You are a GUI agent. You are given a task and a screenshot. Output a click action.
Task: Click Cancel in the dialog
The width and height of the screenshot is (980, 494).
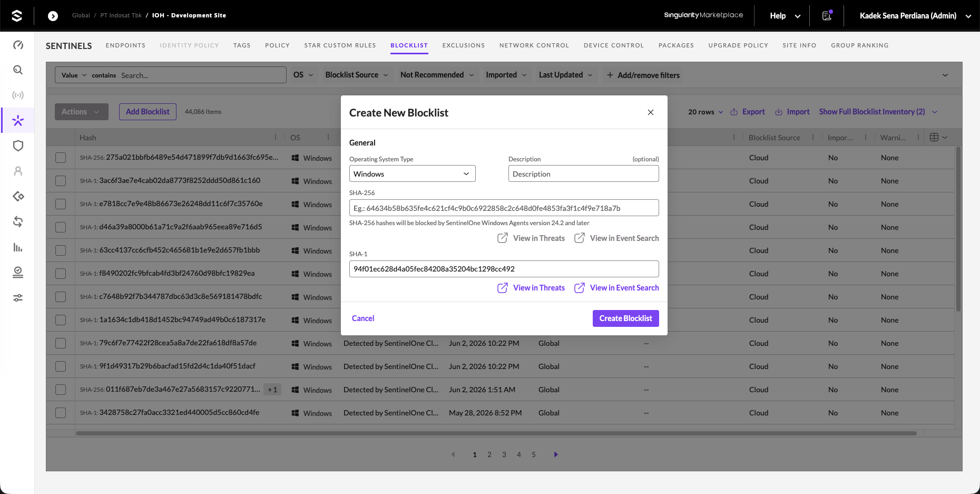click(x=363, y=318)
